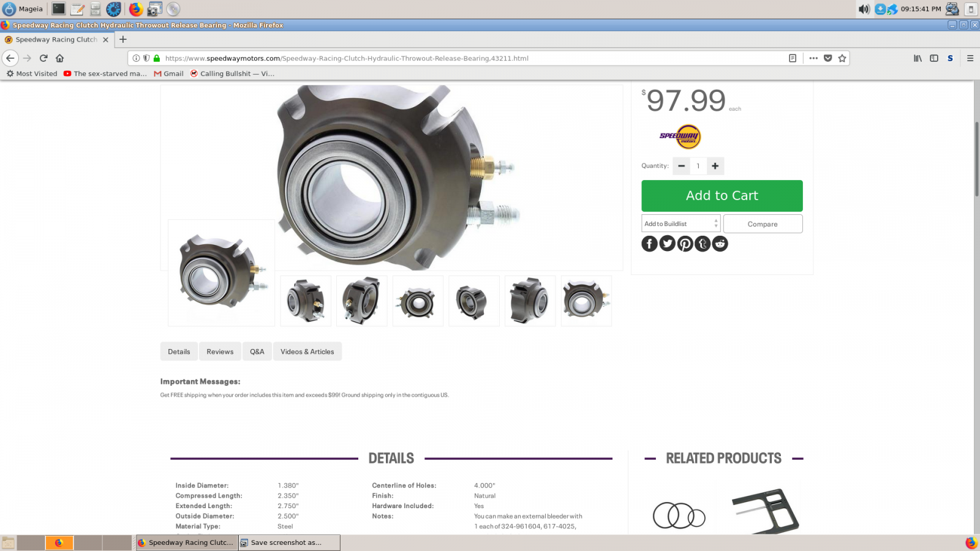Switch to the Reviews tab
Image resolution: width=980 pixels, height=551 pixels.
point(220,351)
